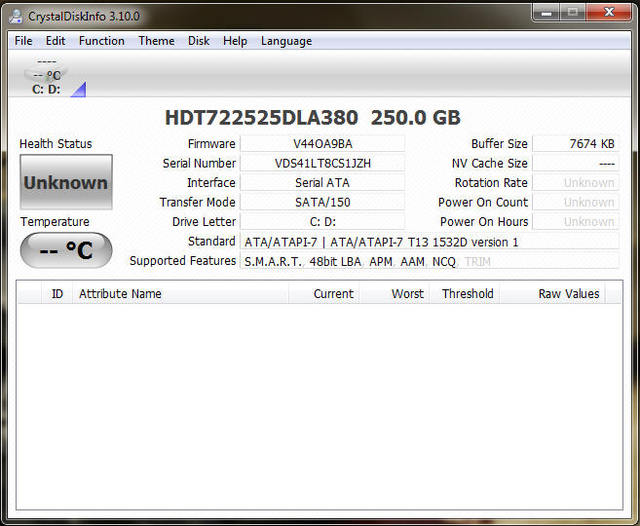The height and width of the screenshot is (526, 640).
Task: Click the Rotation Rate Unknown field
Action: (576, 183)
